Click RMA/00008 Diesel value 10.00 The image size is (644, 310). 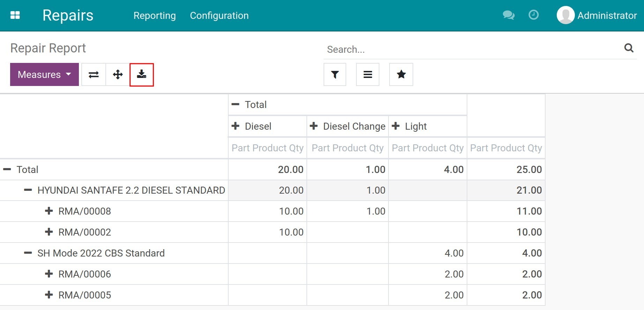tap(291, 211)
